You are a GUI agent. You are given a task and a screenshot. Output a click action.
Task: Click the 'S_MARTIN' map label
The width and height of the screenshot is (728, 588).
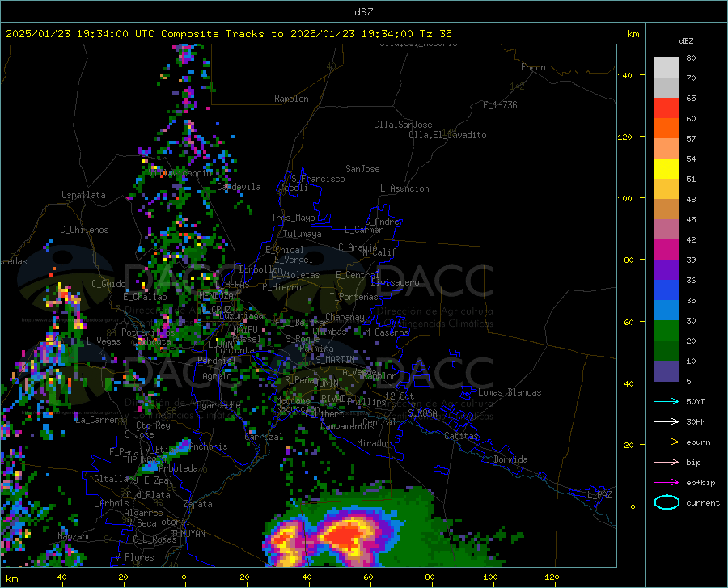[x=335, y=359]
